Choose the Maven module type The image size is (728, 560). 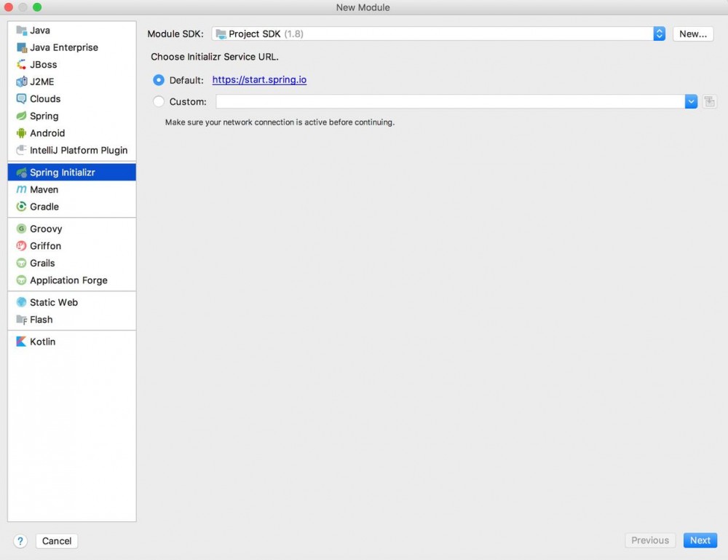[72, 189]
